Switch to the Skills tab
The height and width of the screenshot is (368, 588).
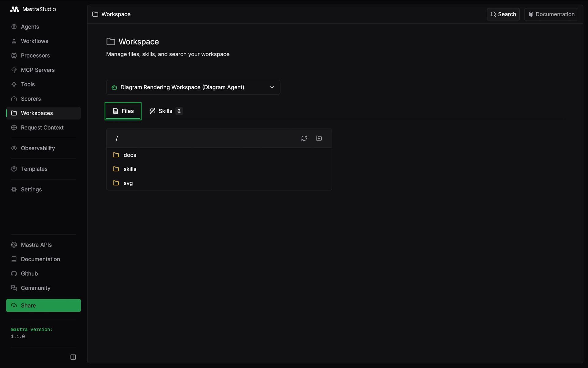pos(165,111)
